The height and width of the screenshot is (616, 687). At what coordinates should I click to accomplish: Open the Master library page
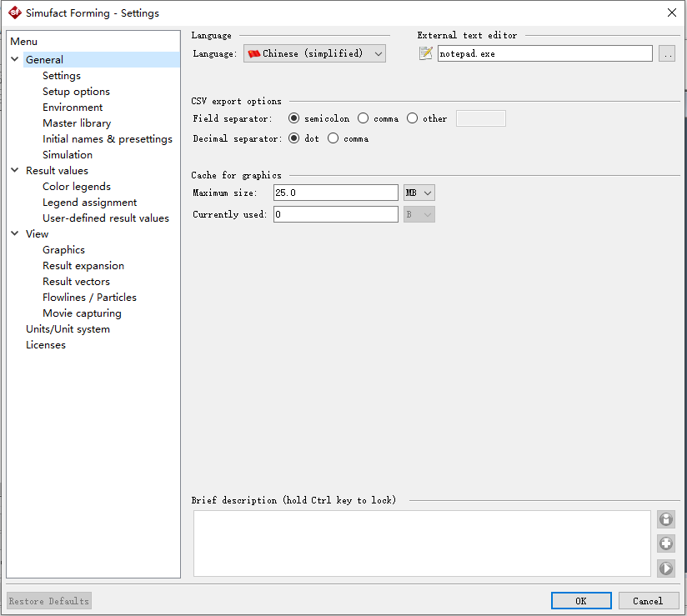(77, 123)
